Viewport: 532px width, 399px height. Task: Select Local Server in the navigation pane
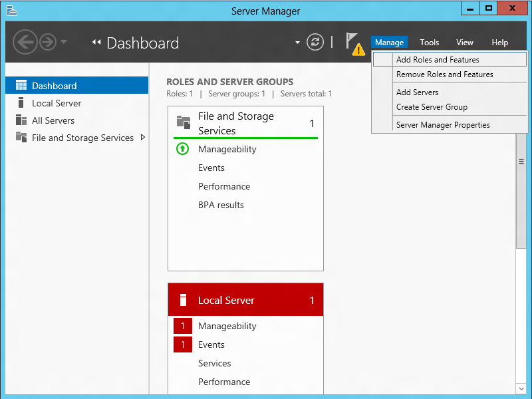(x=57, y=103)
